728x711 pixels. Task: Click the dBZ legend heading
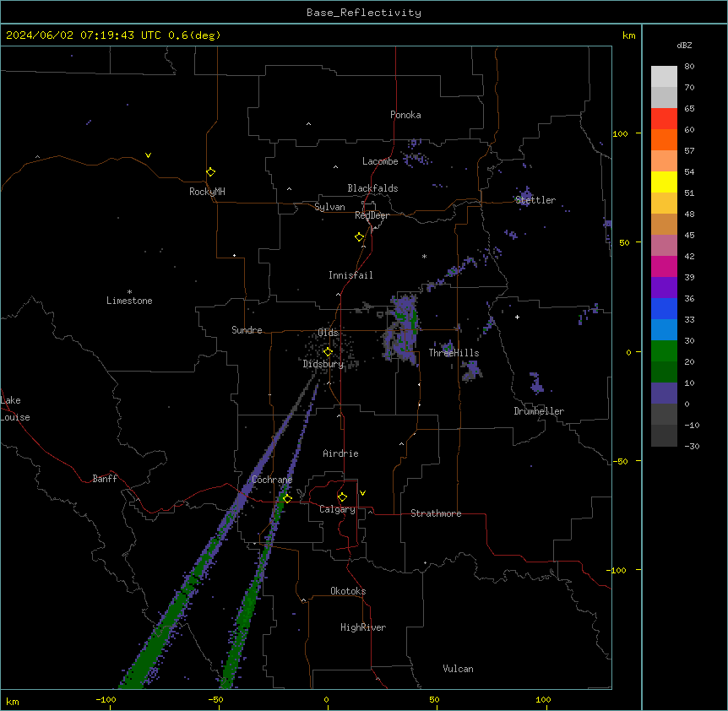[x=684, y=46]
